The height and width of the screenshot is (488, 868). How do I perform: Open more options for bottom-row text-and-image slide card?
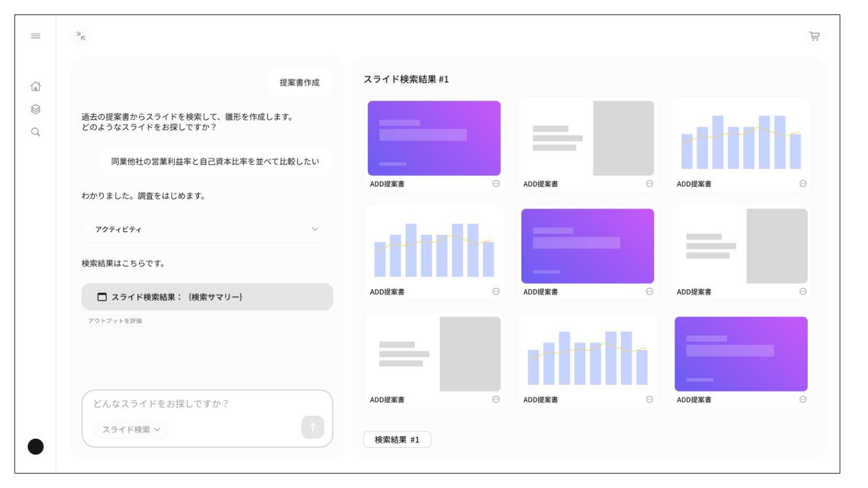tap(496, 399)
